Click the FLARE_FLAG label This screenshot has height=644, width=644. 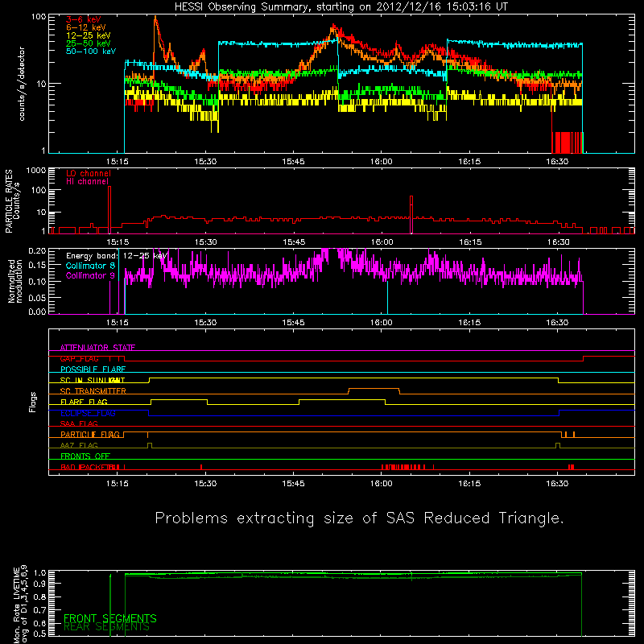point(84,402)
